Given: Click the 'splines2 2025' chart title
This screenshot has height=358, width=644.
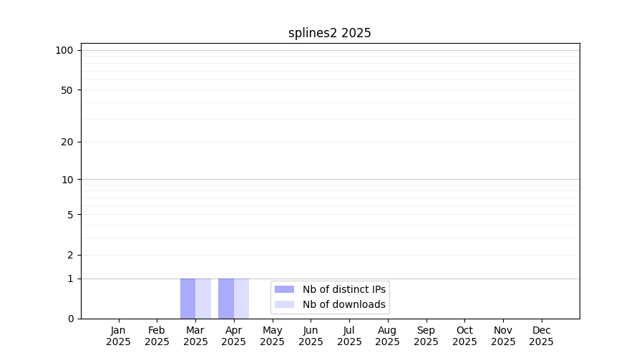Looking at the screenshot, I should coord(329,33).
